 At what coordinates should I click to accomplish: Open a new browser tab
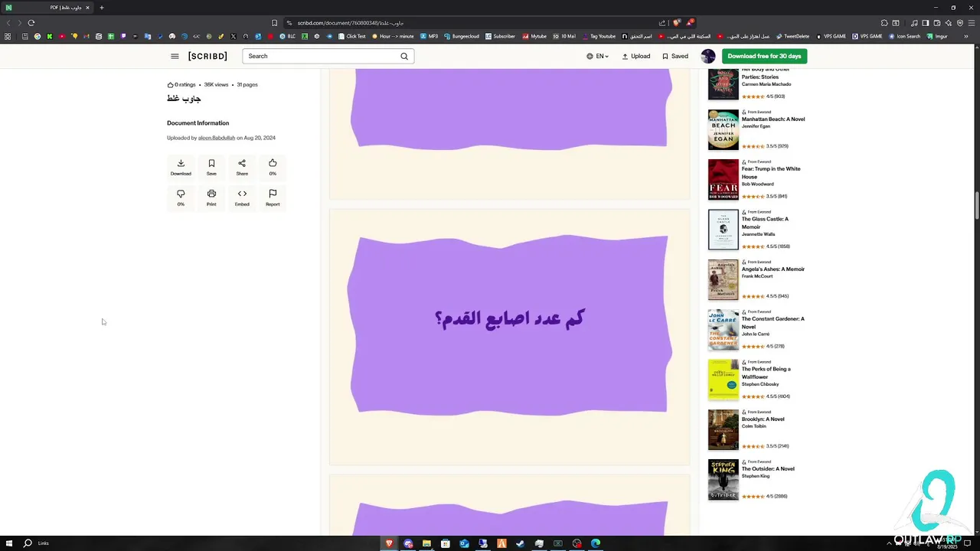pyautogui.click(x=101, y=8)
